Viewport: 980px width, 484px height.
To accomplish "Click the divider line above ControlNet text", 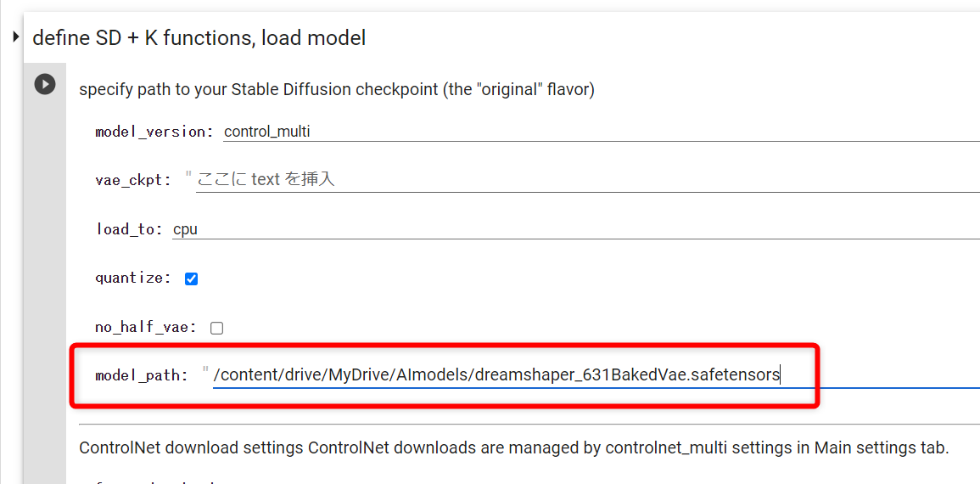I will 529,424.
